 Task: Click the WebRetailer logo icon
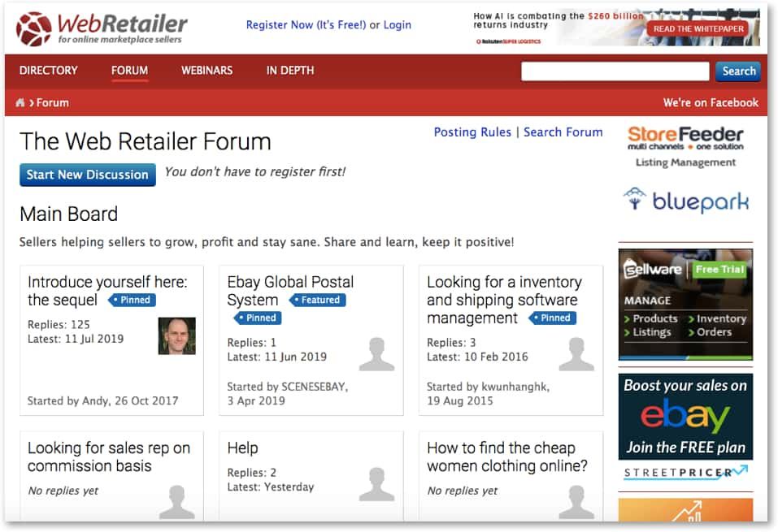pyautogui.click(x=33, y=28)
